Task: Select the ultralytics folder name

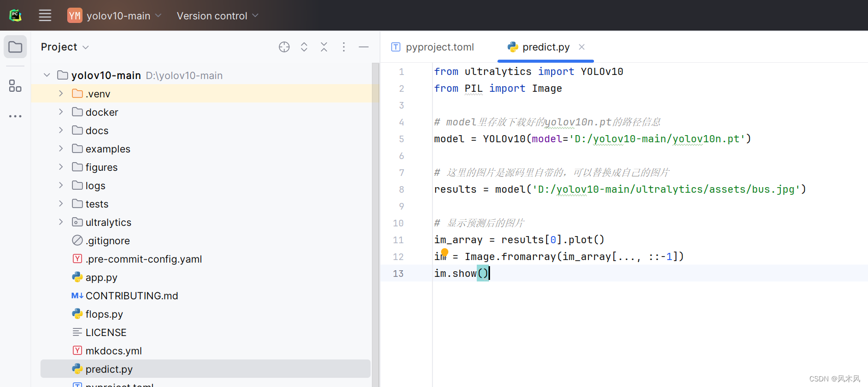Action: [108, 222]
